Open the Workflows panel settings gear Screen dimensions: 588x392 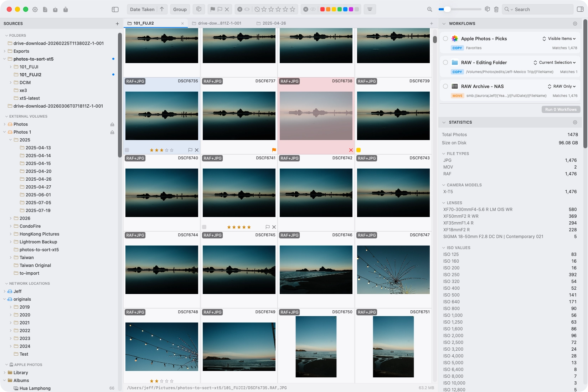[x=575, y=24]
